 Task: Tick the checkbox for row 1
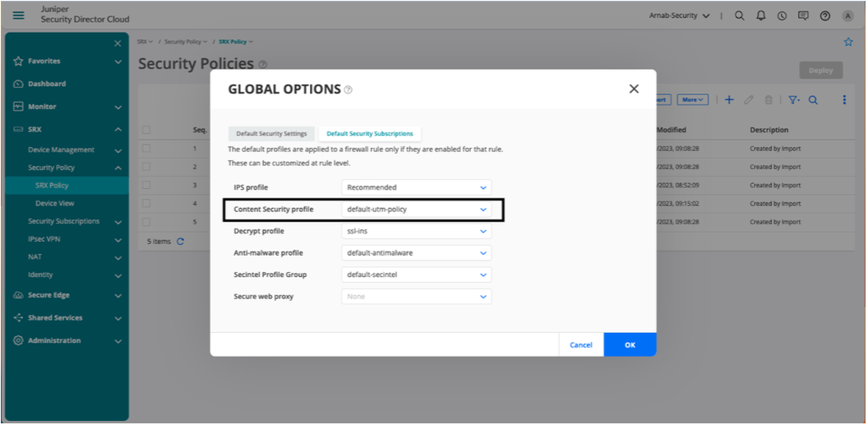(146, 149)
